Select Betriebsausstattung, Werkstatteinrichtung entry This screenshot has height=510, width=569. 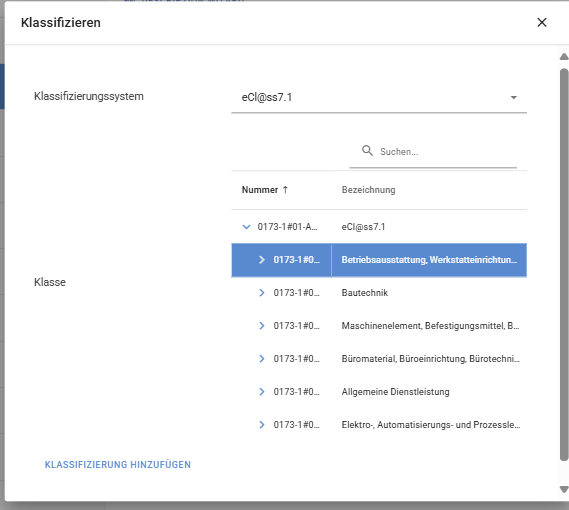pyautogui.click(x=429, y=260)
